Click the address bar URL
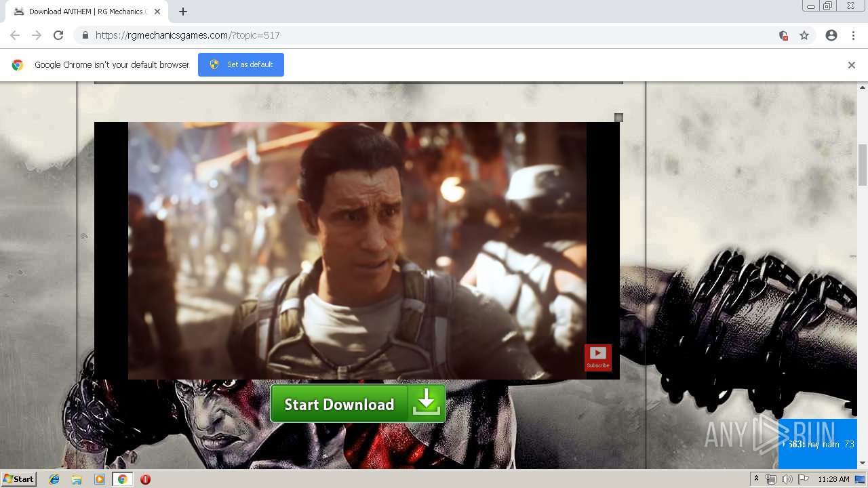868x488 pixels. point(188,35)
